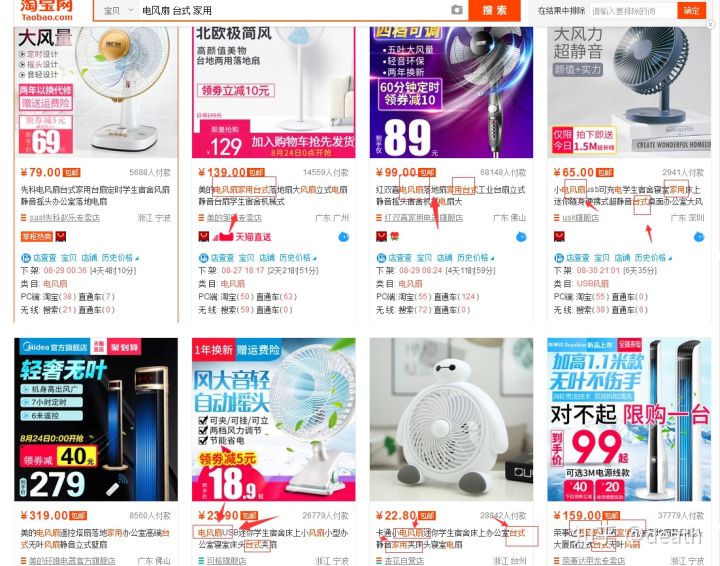Click the exclude-keyword input field
Viewport: 720px width, 566px height.
(x=633, y=11)
